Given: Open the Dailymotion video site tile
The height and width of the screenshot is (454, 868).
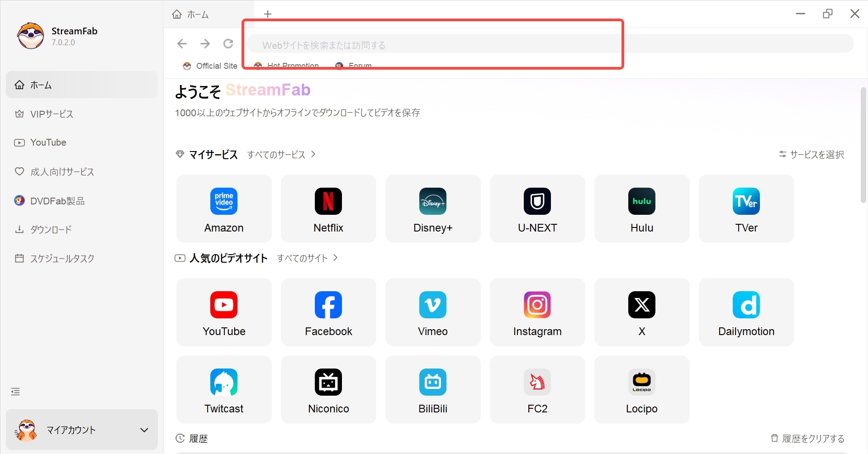Looking at the screenshot, I should (746, 312).
